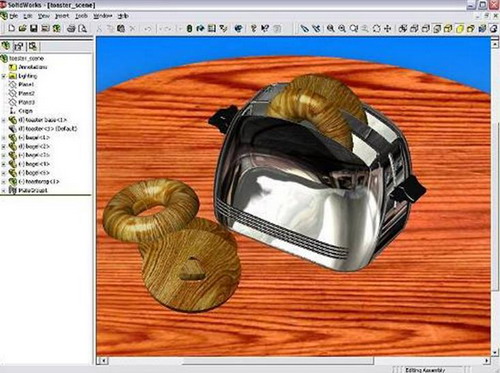Open the View menu

point(43,16)
